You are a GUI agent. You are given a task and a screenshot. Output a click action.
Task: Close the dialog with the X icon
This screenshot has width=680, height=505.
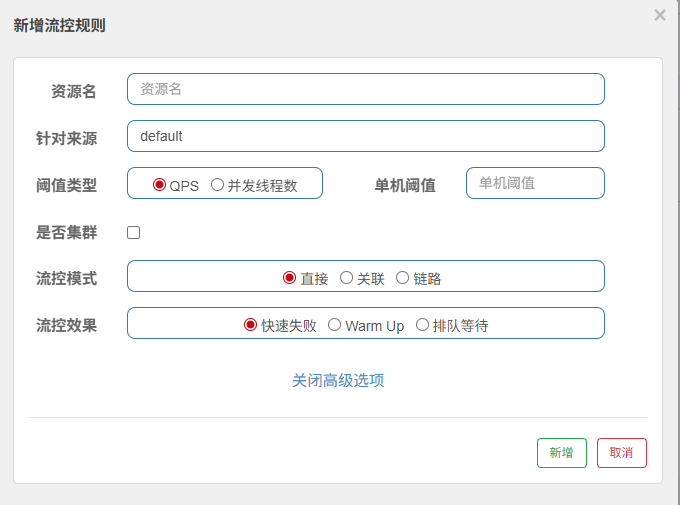point(659,15)
